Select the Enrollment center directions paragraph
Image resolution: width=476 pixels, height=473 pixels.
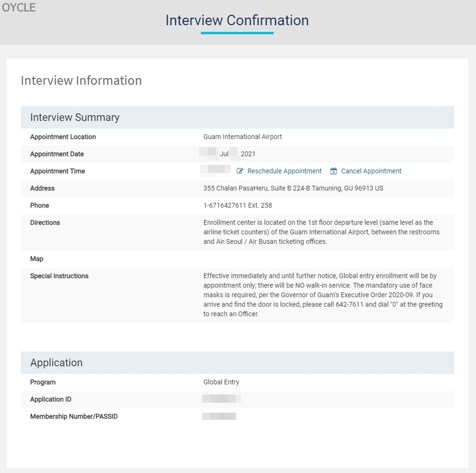[321, 232]
